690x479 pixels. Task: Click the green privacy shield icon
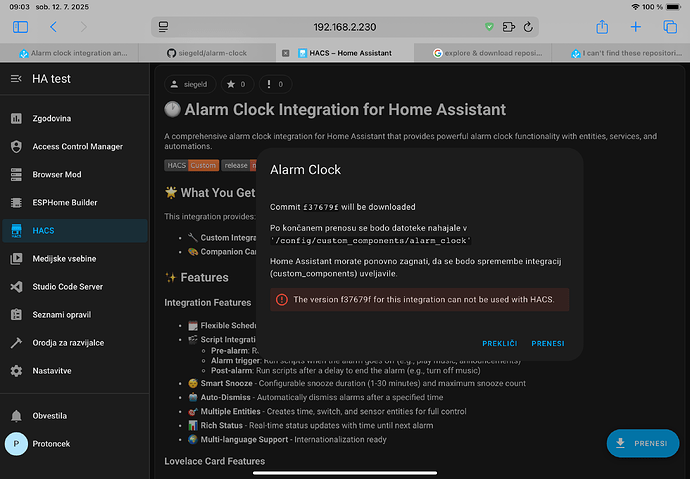click(x=489, y=27)
